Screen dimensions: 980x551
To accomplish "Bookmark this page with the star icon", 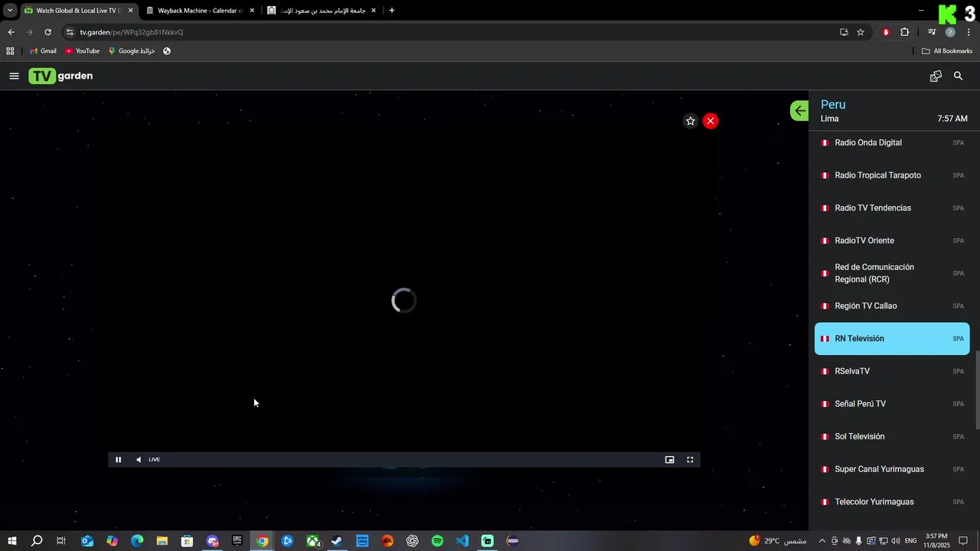I will click(x=861, y=32).
